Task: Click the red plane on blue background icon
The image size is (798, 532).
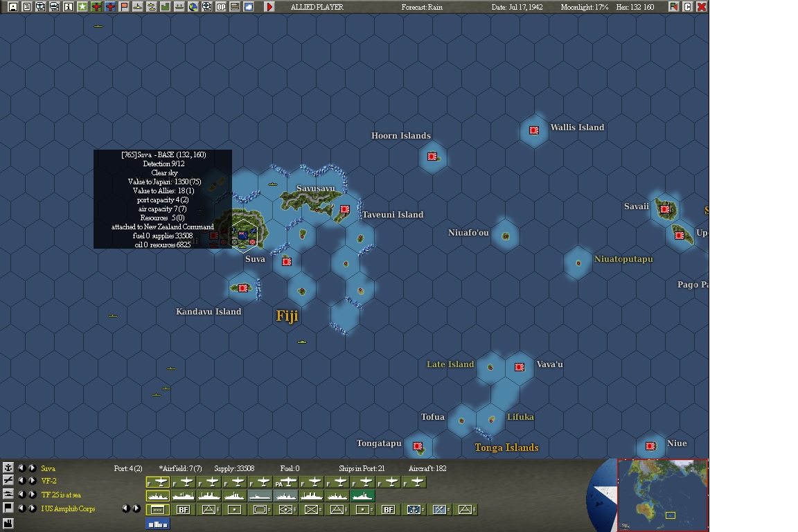Action: (110, 7)
